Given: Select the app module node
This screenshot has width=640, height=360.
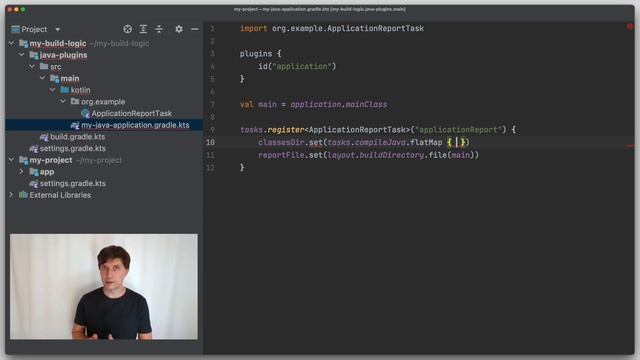Looking at the screenshot, I should point(42,171).
